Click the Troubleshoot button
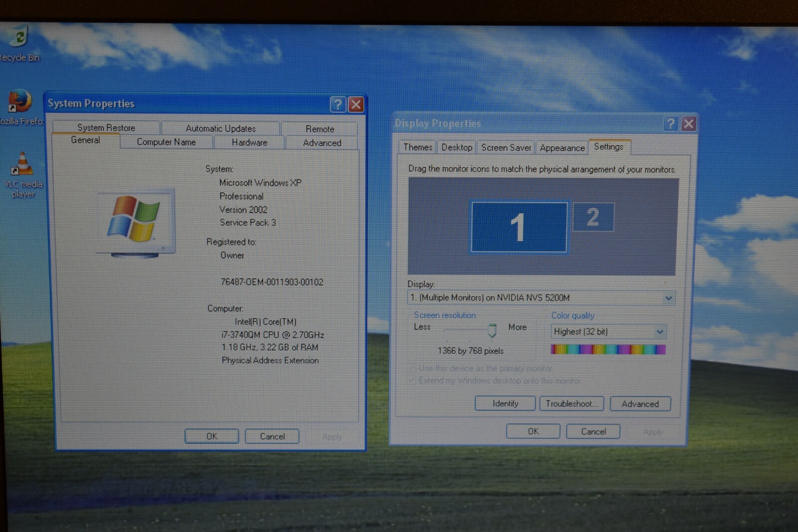 [x=572, y=403]
